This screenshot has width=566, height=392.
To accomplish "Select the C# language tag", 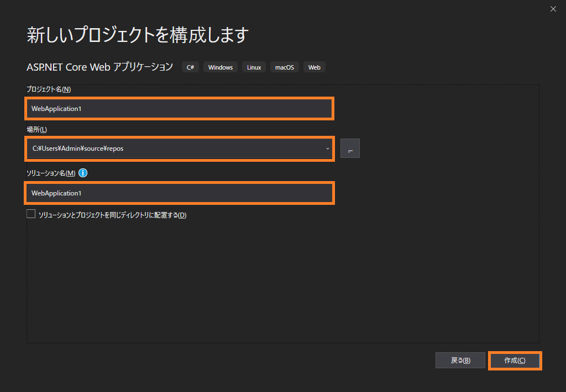I will click(190, 67).
